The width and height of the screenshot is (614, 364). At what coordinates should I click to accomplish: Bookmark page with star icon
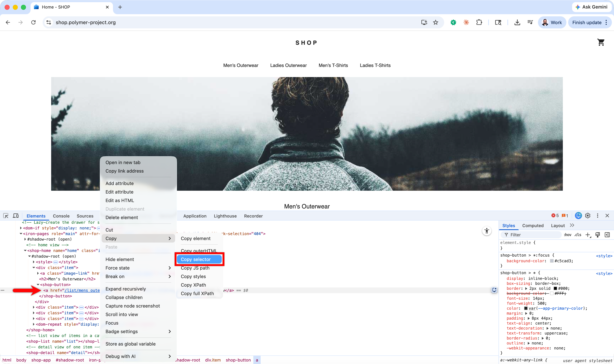click(436, 22)
